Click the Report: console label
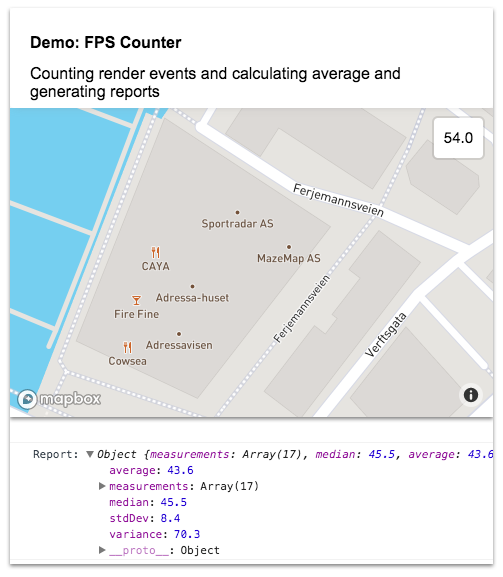This screenshot has width=503, height=577. pyautogui.click(x=56, y=454)
